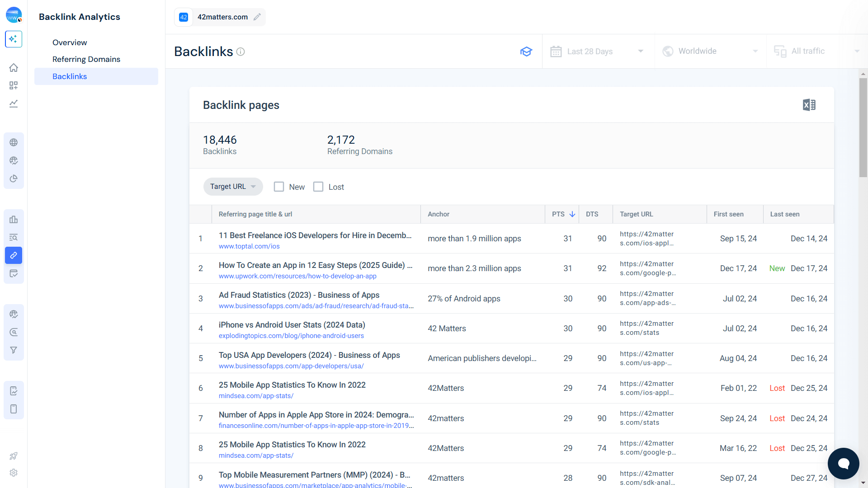The height and width of the screenshot is (488, 868).
Task: Select the pie chart traffic analytics icon
Action: coord(14,178)
